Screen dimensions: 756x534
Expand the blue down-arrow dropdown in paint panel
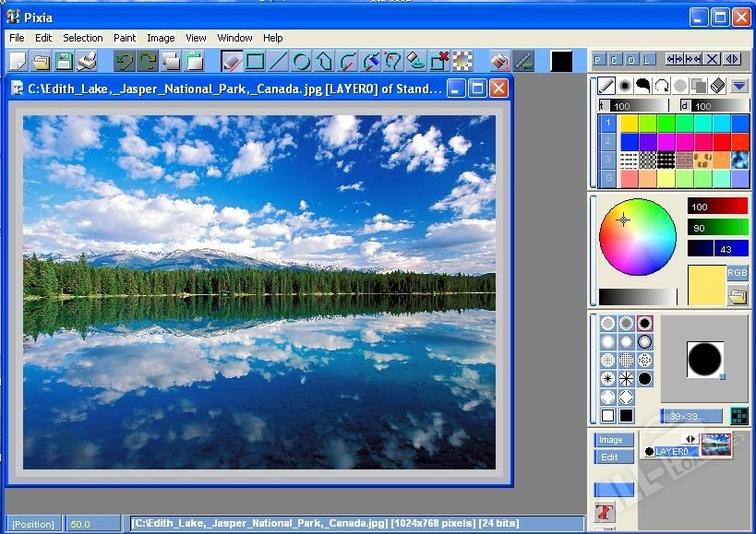click(x=738, y=86)
